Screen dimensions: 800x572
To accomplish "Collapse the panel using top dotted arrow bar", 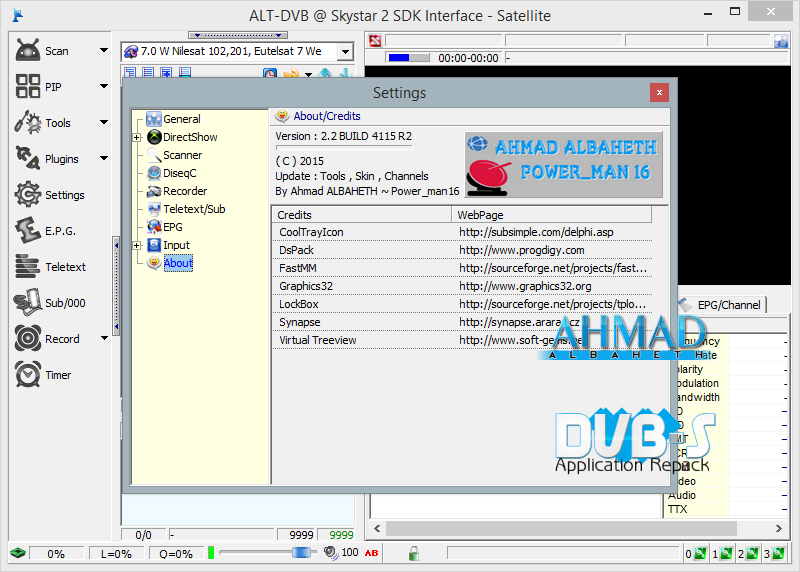I will coord(238,35).
